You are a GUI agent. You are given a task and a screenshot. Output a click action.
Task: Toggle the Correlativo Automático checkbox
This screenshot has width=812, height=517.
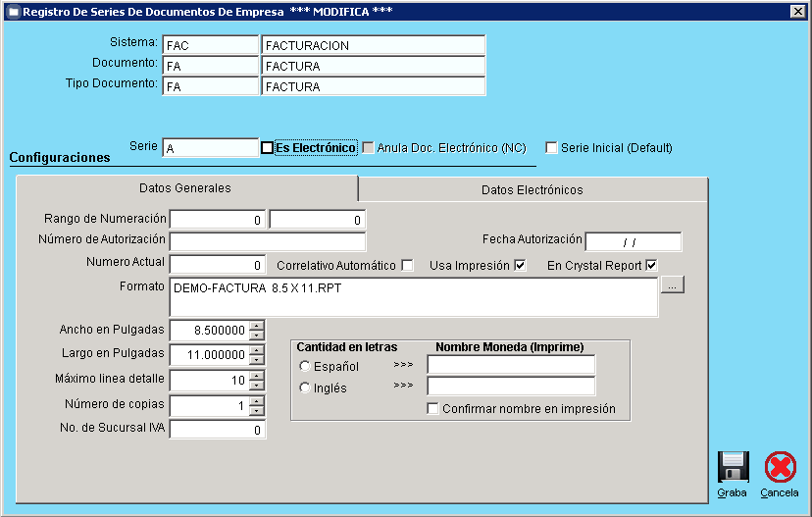(407, 265)
